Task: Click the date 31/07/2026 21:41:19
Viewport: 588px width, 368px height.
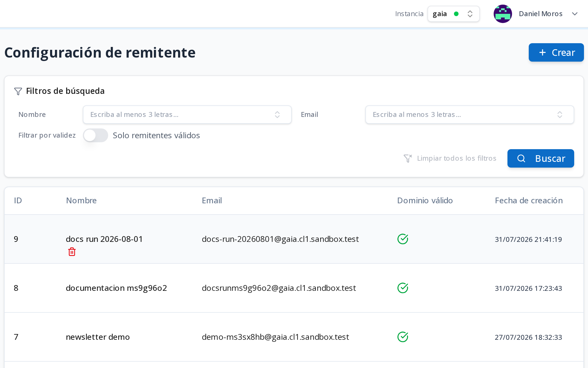Action: (528, 239)
